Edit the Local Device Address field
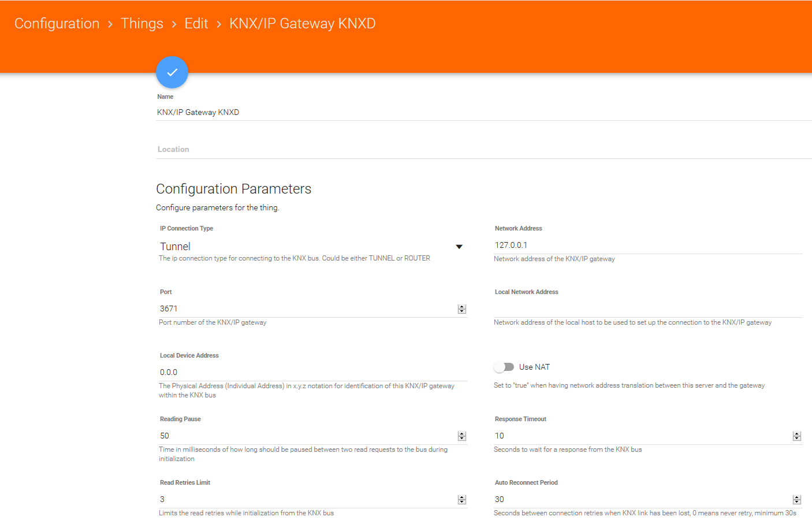 tap(313, 372)
